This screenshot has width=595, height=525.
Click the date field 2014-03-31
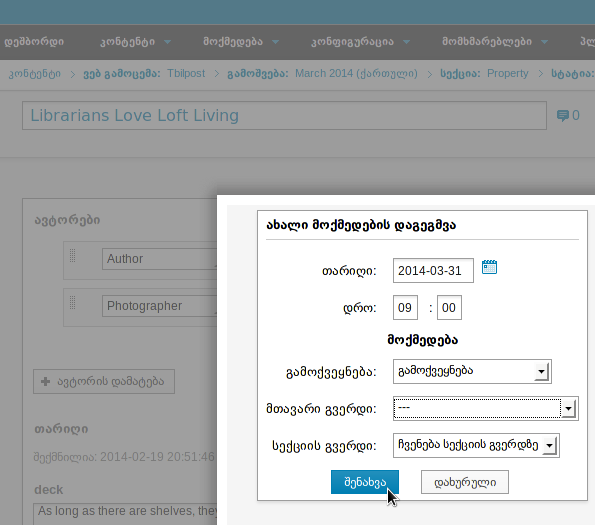(433, 270)
